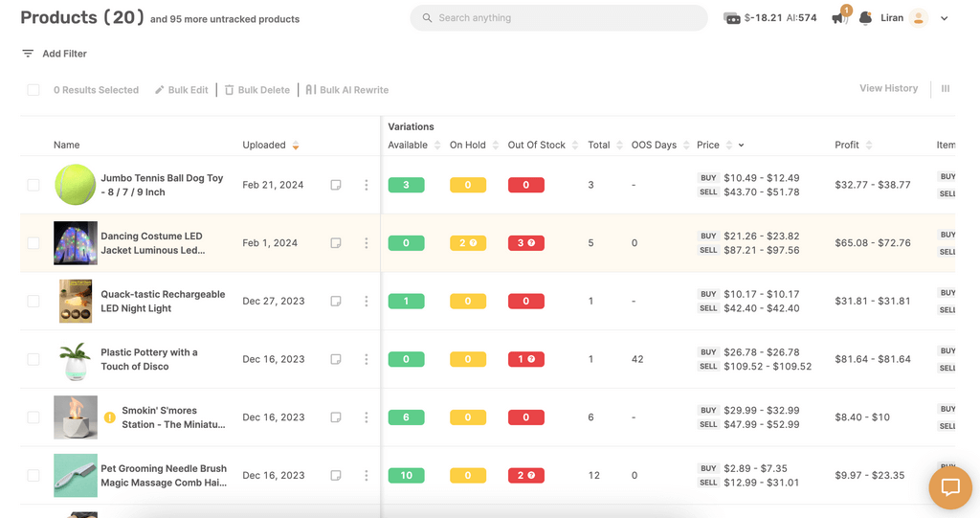Click red Out Of Stock badge for Plastic Pottery
980x518 pixels.
(x=525, y=360)
